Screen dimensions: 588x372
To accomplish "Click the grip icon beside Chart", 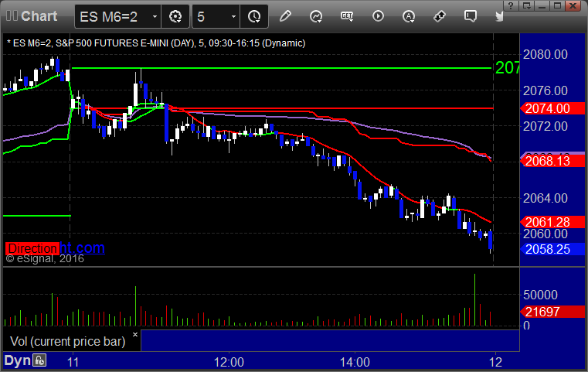I will 12,15.
